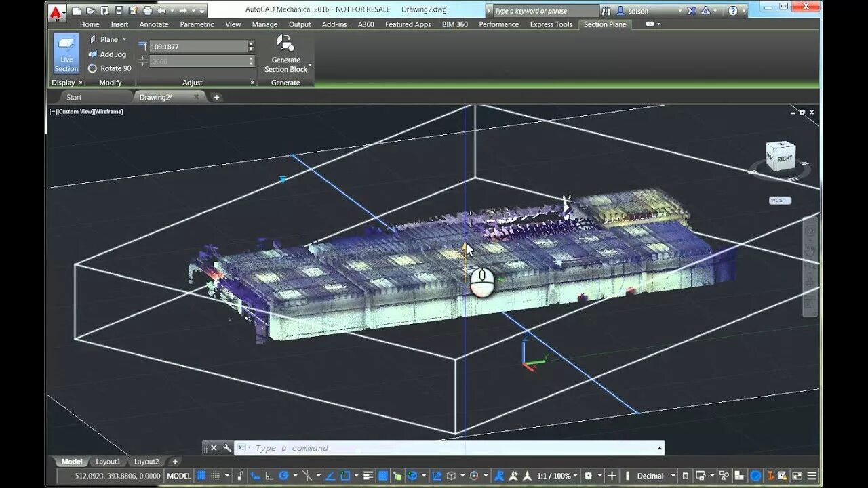Open the Start file tab

point(74,97)
